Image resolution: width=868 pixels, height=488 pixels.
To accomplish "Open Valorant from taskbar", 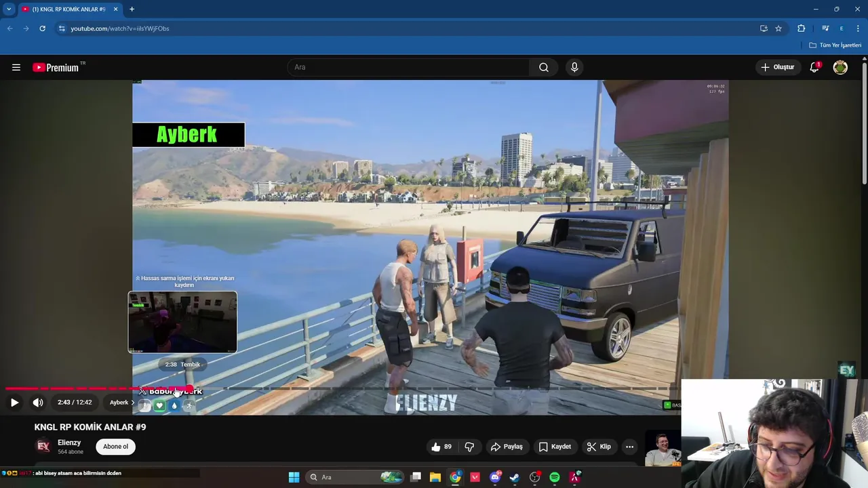I will tap(475, 477).
